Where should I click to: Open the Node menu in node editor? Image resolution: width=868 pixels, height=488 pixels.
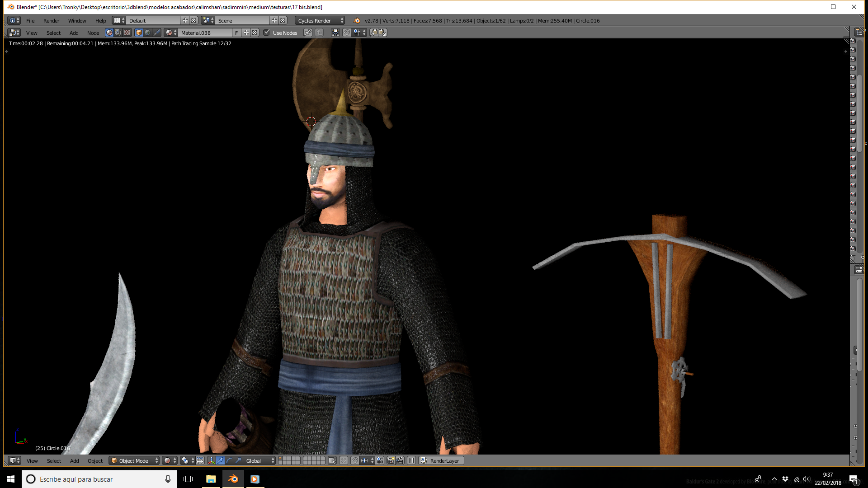(93, 33)
